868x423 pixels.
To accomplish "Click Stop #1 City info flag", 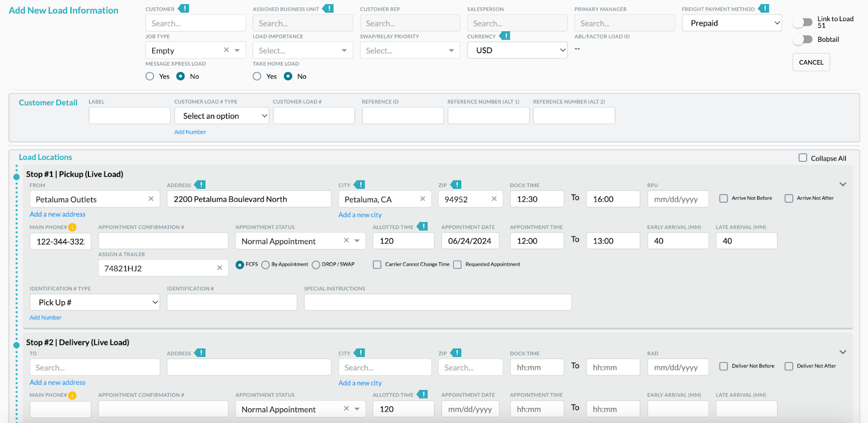I will point(360,185).
